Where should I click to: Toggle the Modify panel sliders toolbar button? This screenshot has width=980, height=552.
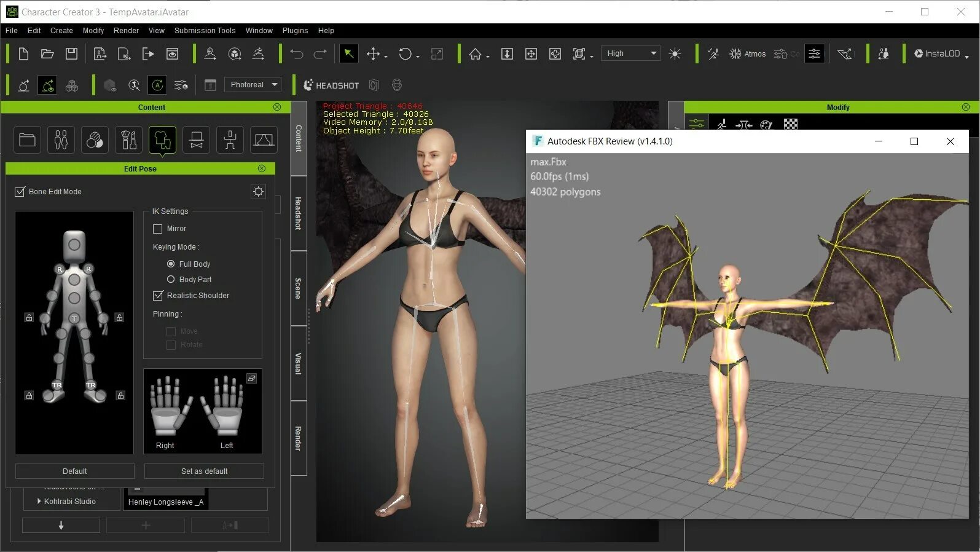814,54
